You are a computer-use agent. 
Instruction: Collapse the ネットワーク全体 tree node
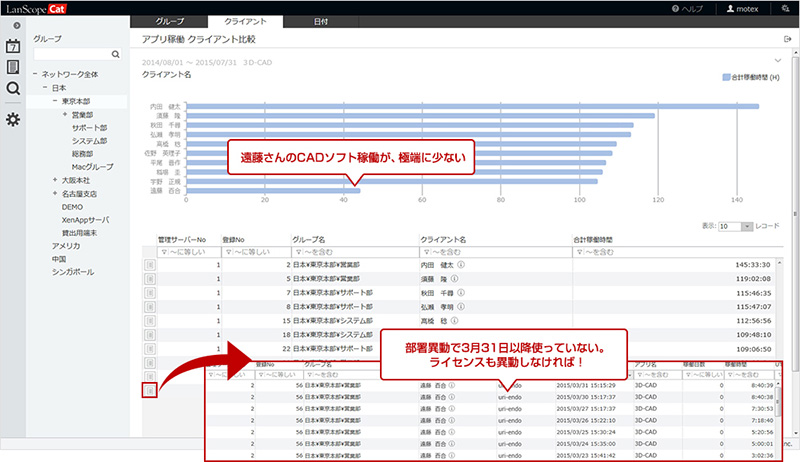35,74
